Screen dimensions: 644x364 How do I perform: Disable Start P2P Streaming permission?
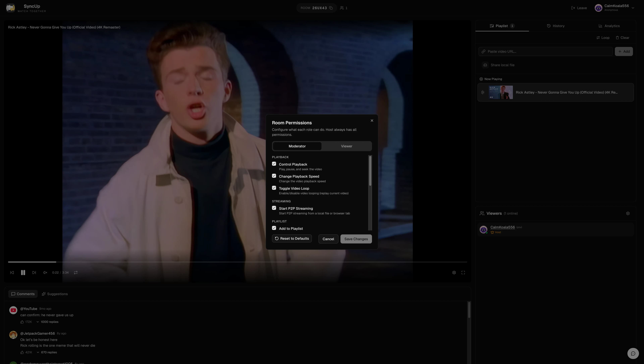[x=274, y=208]
